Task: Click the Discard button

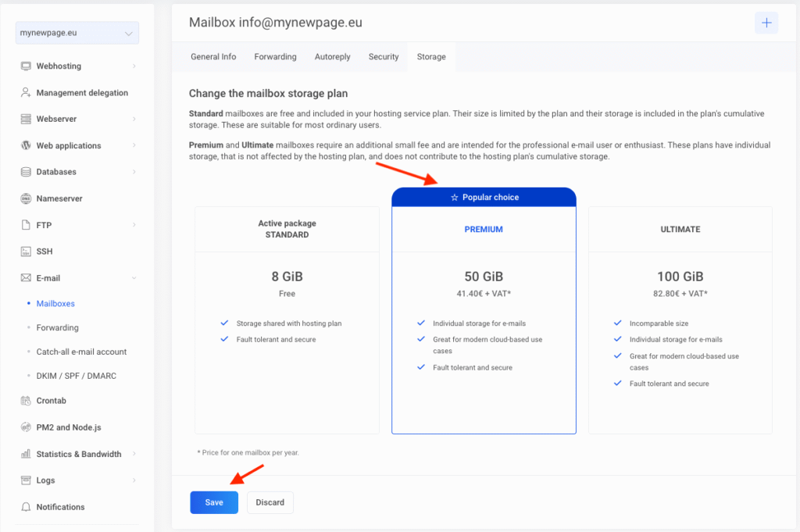Action: click(270, 502)
